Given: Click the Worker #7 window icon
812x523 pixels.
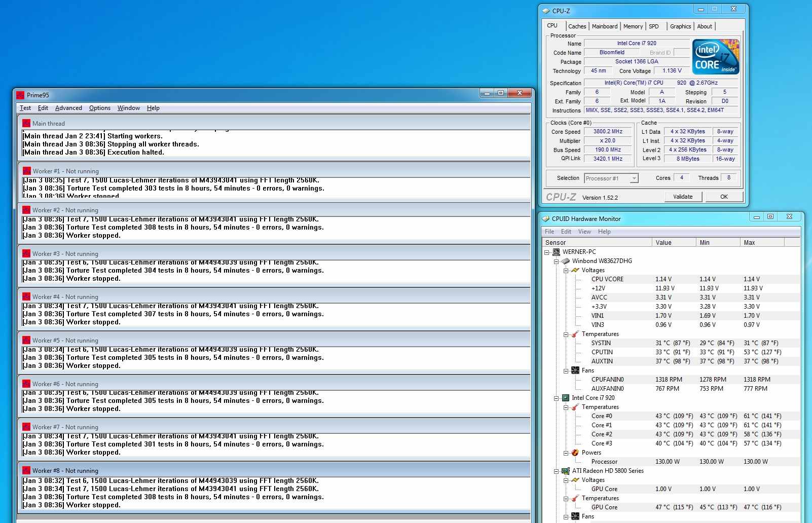Looking at the screenshot, I should click(x=26, y=427).
